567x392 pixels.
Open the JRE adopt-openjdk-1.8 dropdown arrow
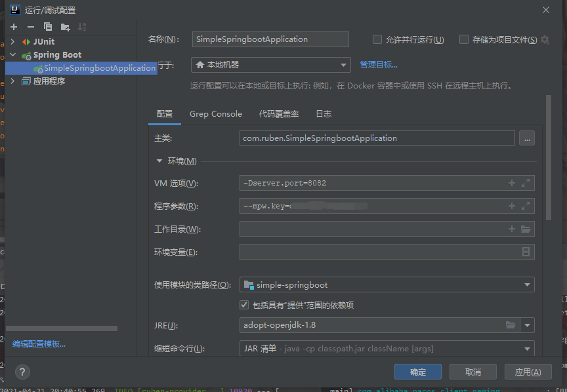(528, 325)
